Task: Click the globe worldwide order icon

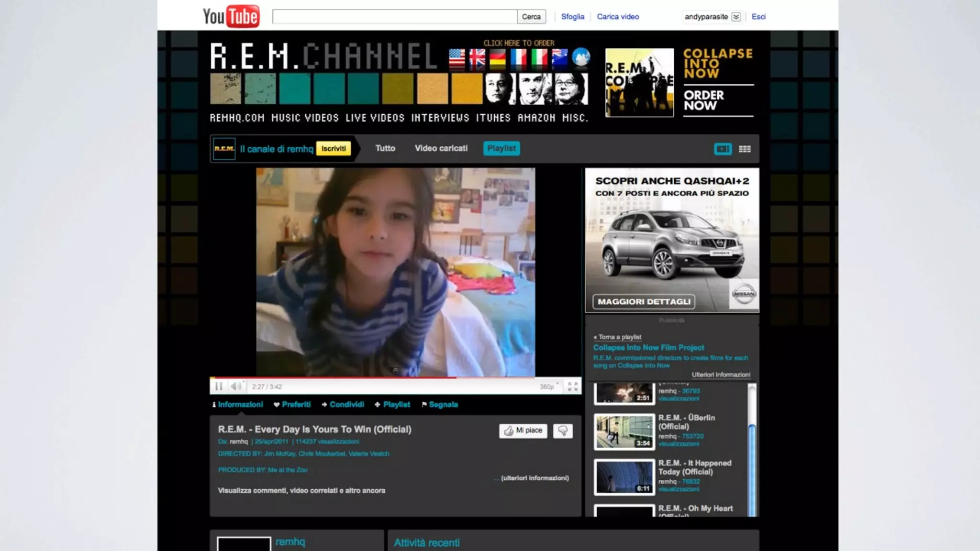Action: [x=581, y=57]
